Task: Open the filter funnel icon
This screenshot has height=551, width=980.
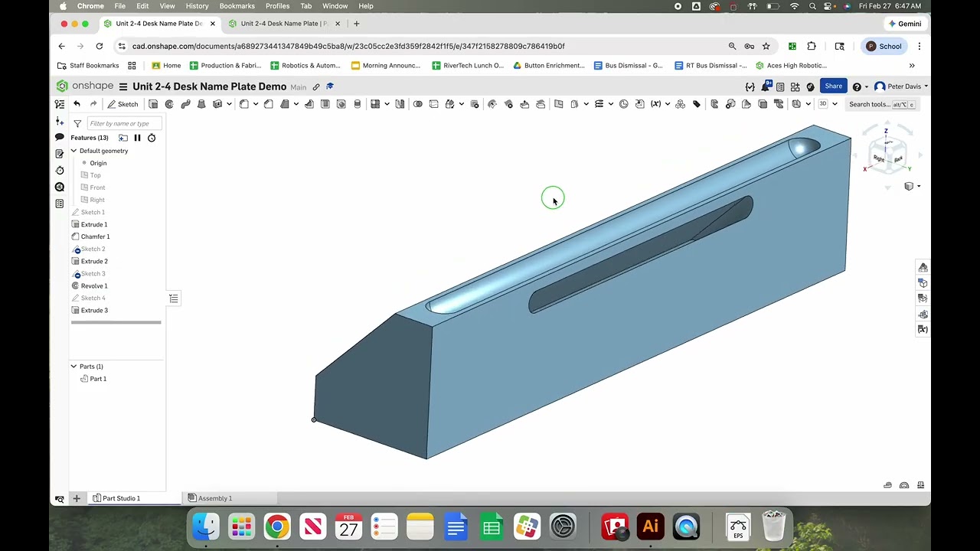Action: coord(77,123)
